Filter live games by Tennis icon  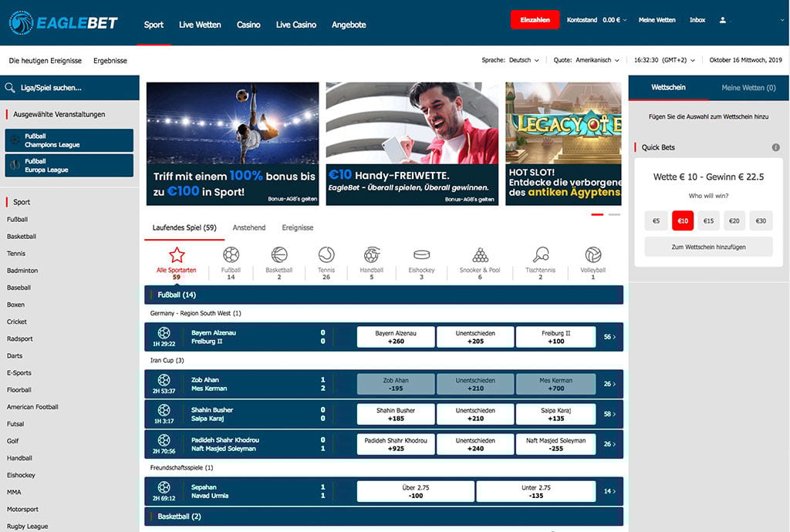tap(326, 254)
